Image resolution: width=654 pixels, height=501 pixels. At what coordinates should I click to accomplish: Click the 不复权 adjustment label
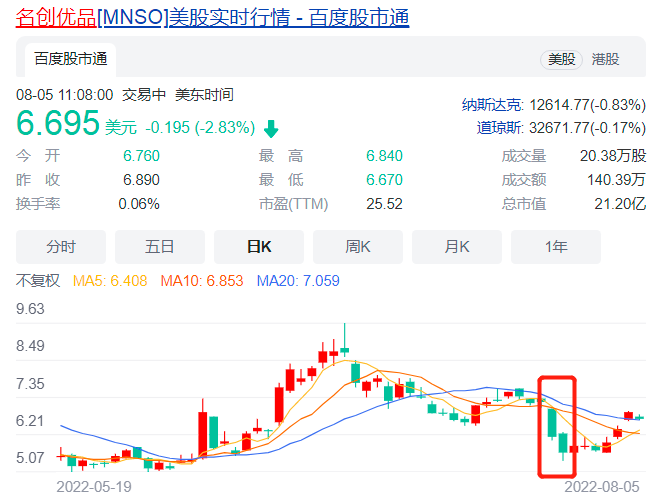[38, 280]
